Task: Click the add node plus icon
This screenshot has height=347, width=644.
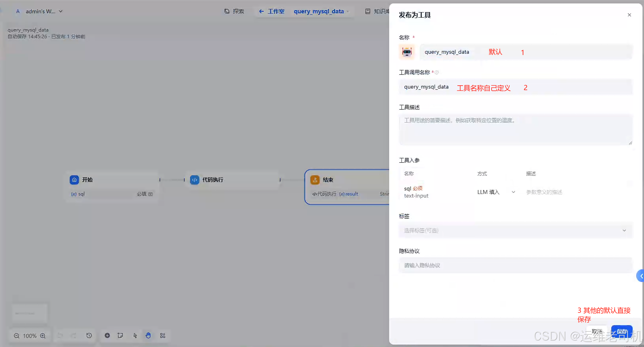Action: click(107, 335)
